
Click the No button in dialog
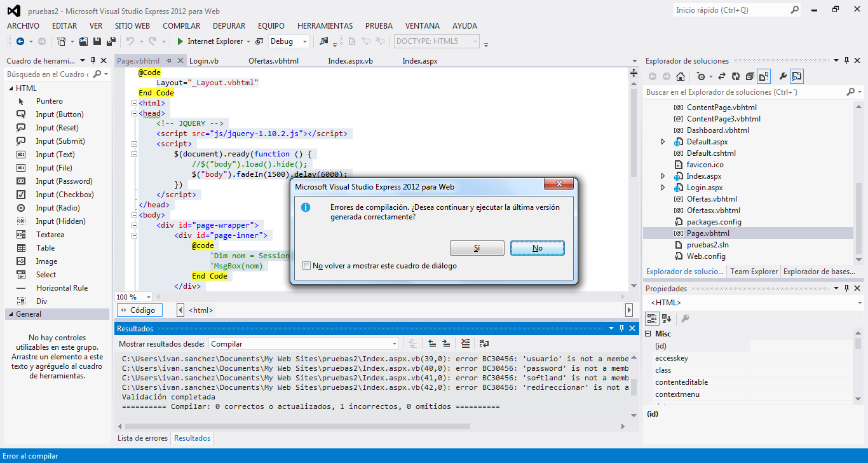tap(538, 248)
